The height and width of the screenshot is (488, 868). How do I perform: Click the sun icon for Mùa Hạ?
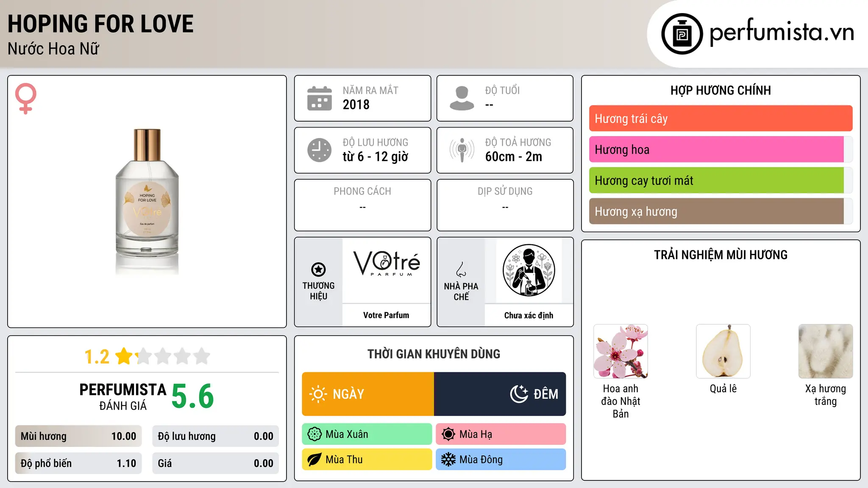point(448,434)
